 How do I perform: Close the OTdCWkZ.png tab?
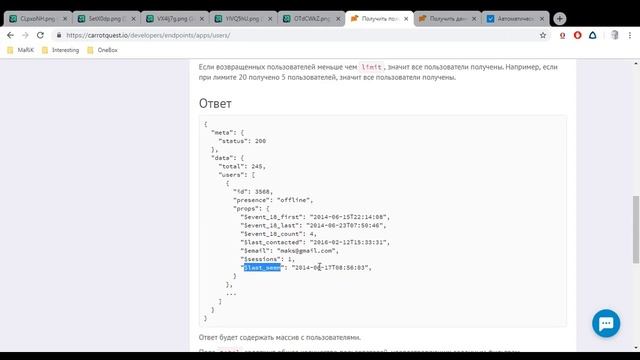[338, 19]
